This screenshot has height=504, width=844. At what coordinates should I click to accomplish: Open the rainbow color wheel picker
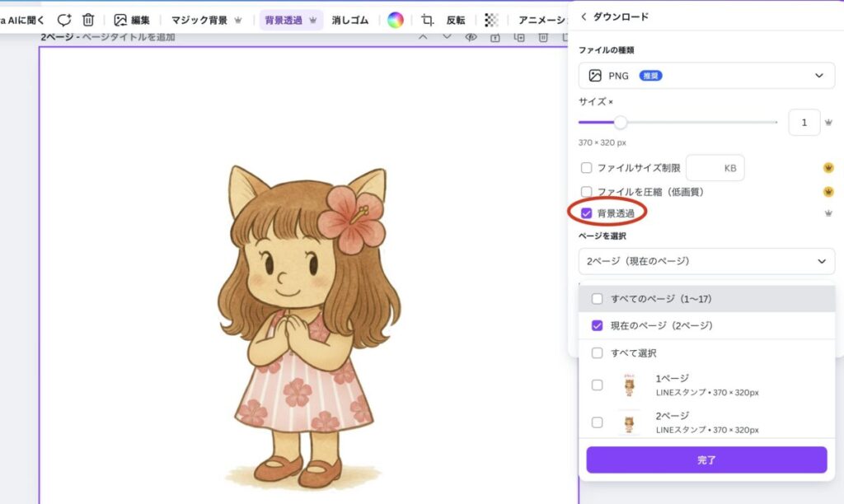point(396,20)
